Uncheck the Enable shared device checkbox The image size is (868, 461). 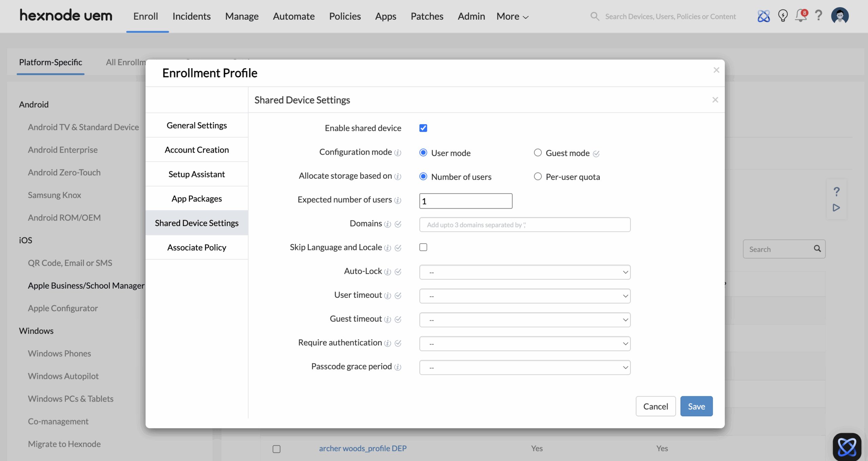pos(423,128)
